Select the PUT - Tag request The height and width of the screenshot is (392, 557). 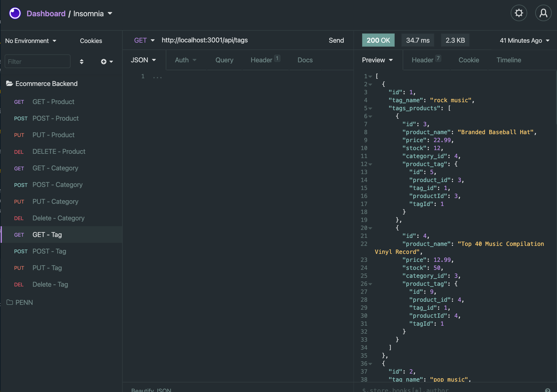pos(61,268)
